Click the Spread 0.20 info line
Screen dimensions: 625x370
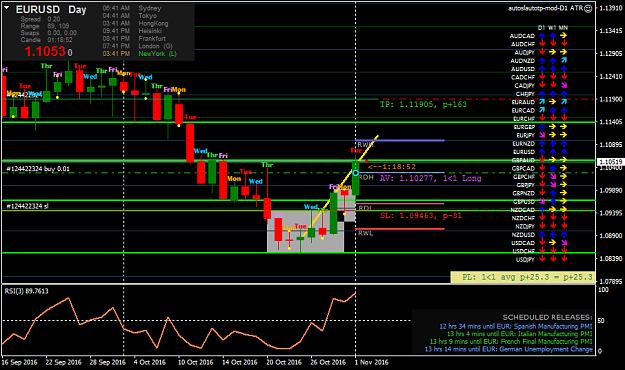[40, 19]
